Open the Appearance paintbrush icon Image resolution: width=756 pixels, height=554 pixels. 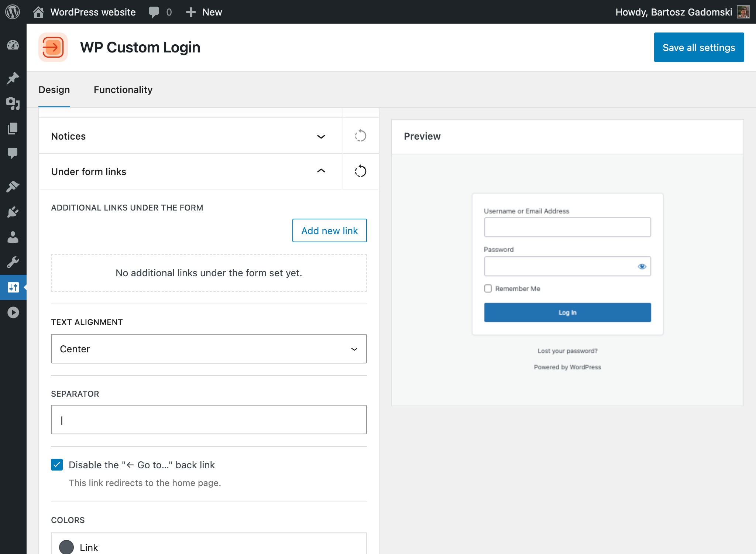(13, 185)
